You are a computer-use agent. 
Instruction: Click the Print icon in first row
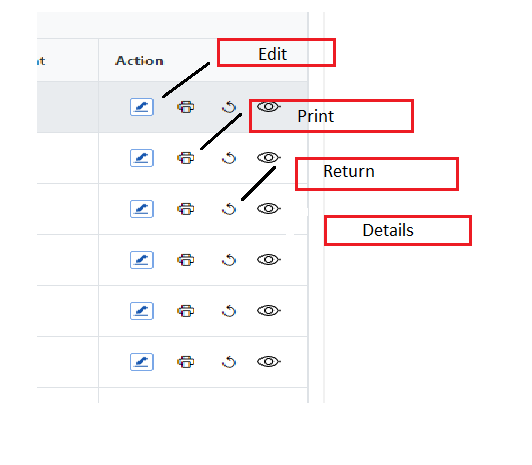click(186, 107)
